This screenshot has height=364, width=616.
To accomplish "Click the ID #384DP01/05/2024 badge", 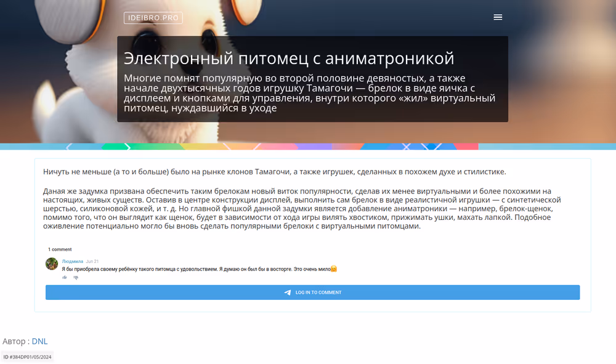I will pos(27,357).
